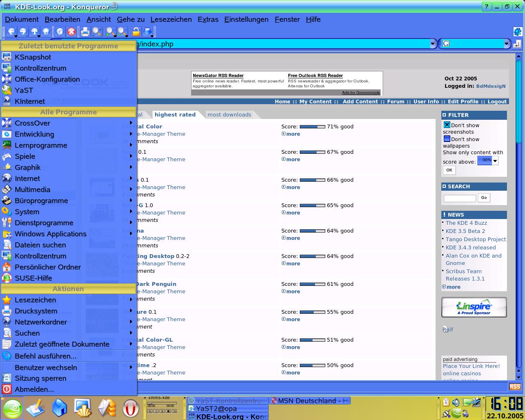525x420 pixels.
Task: Expand the Spiele submenu
Action: (x=68, y=156)
